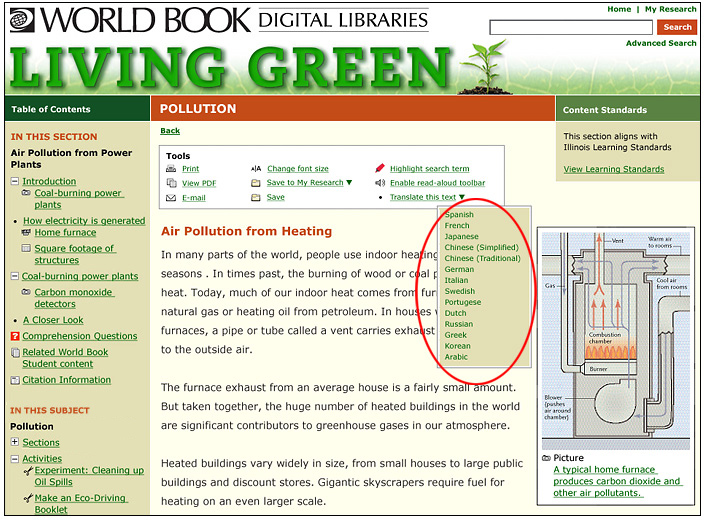Click the read-aloud speaker icon

(x=380, y=183)
